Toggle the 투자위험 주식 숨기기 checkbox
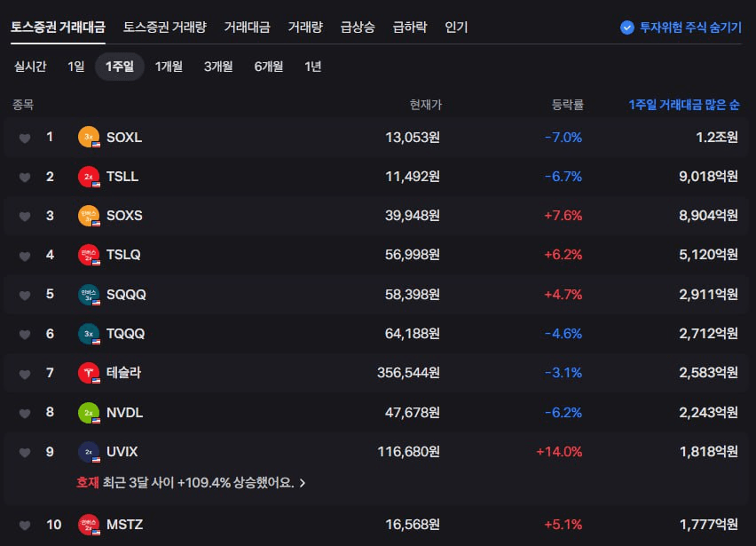The image size is (756, 546). click(x=626, y=28)
